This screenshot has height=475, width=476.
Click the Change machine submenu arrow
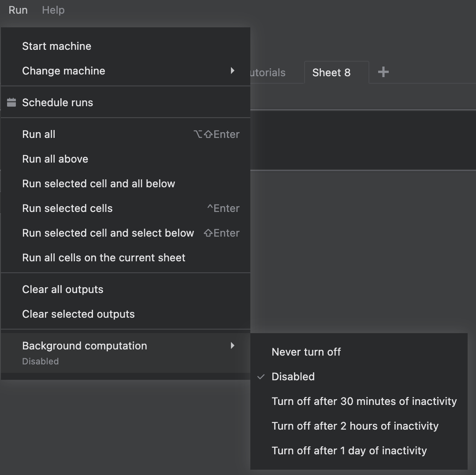point(232,71)
